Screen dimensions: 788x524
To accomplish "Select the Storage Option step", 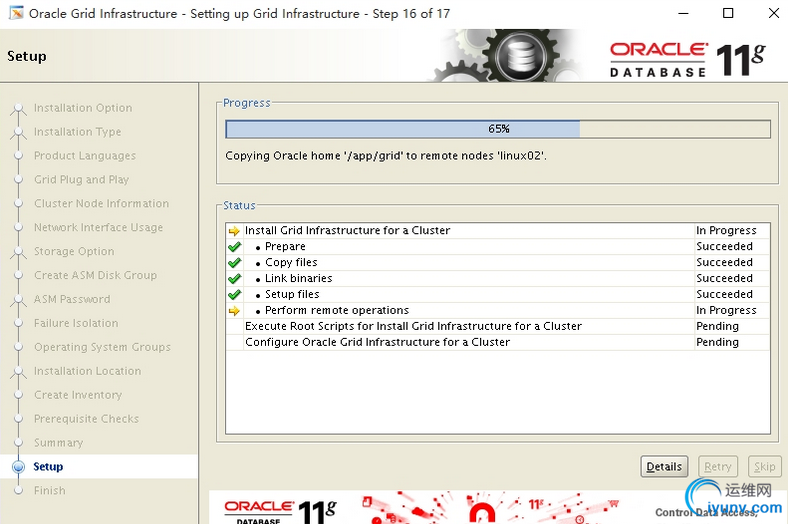I will coord(74,251).
